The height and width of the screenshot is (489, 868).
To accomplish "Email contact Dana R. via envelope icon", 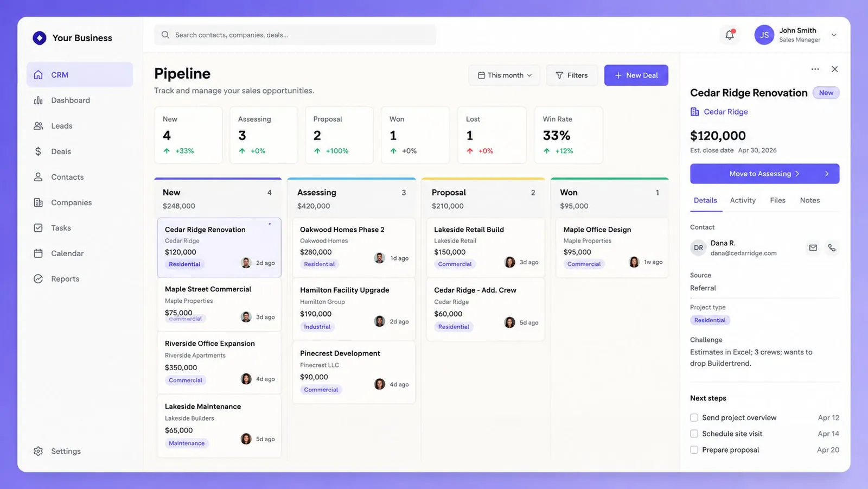I will click(x=813, y=248).
